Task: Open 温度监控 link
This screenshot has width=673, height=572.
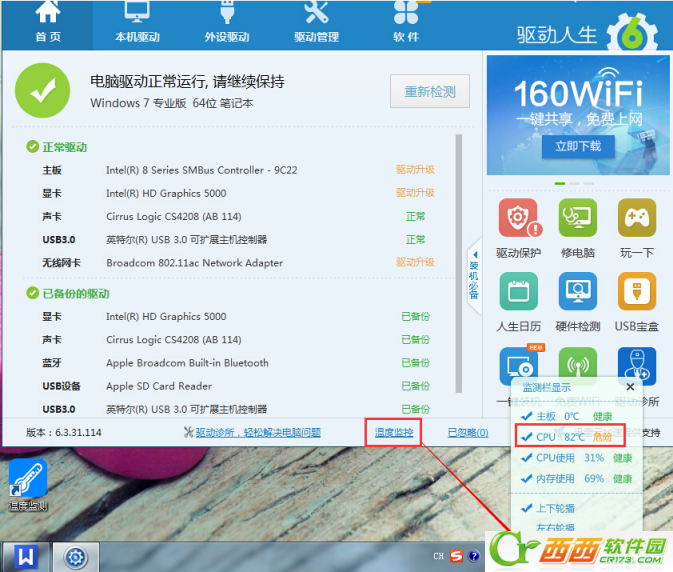Action: pyautogui.click(x=394, y=433)
